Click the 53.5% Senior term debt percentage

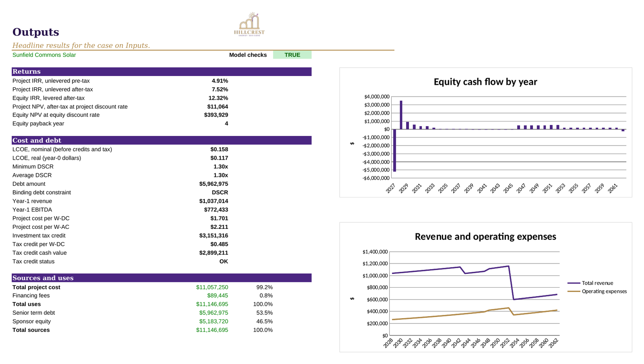pos(264,313)
